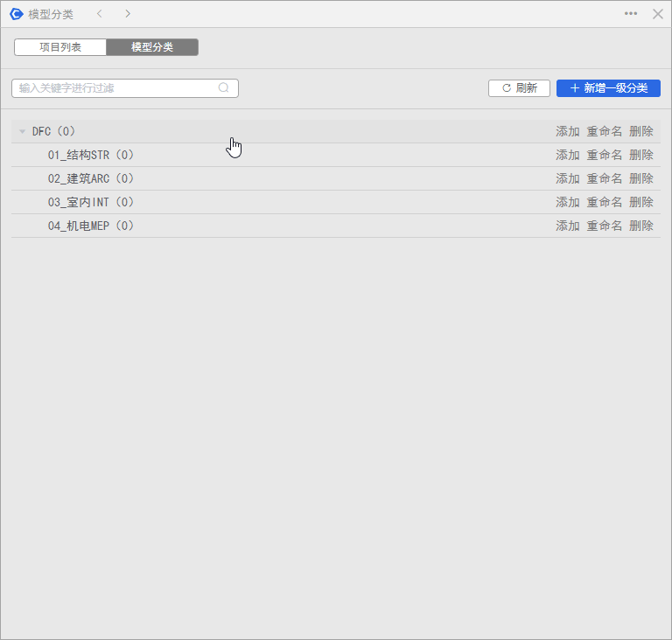The width and height of the screenshot is (672, 640).
Task: Click the search magnifier icon in filter box
Action: point(224,88)
